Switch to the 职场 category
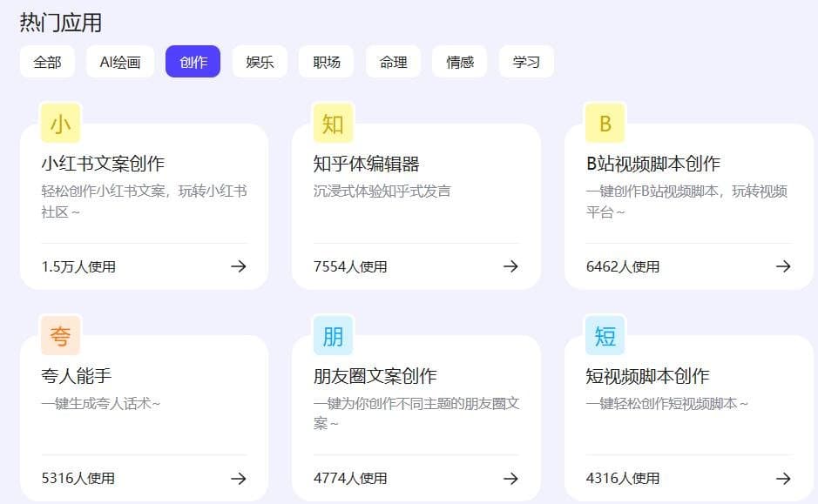 [x=325, y=62]
